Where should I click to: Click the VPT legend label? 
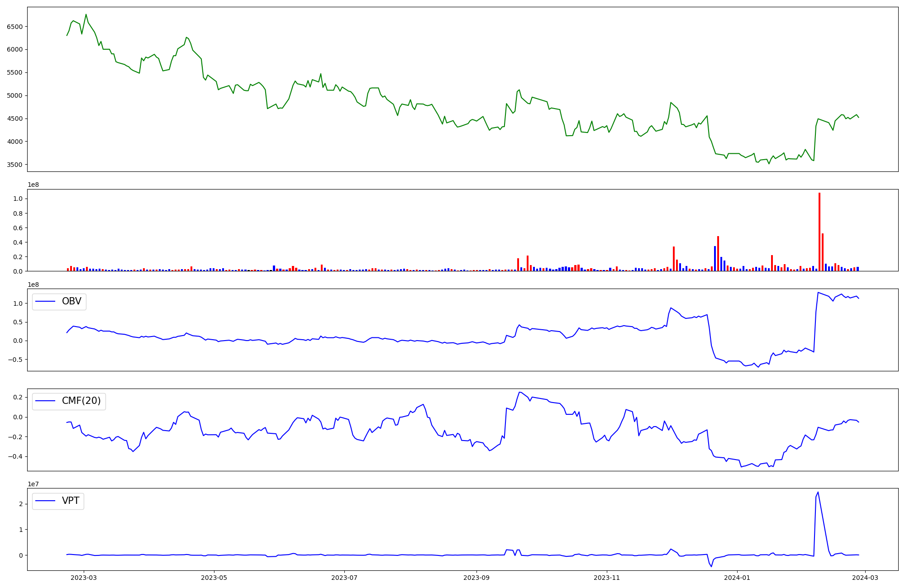coord(71,501)
